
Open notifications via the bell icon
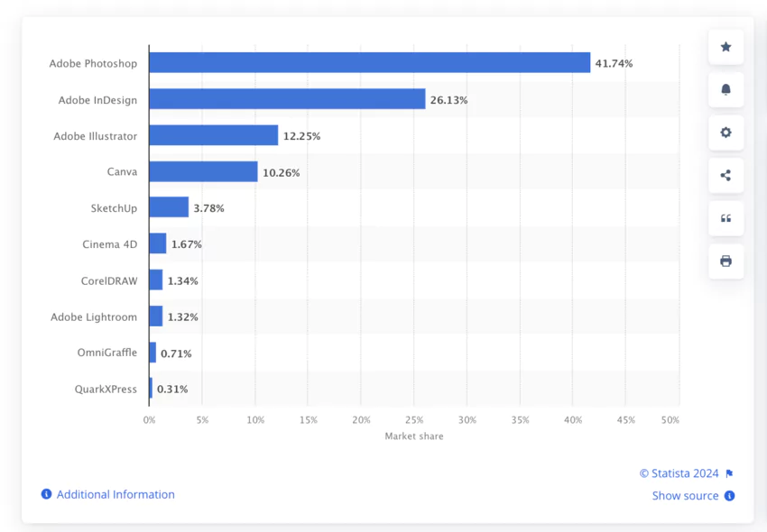(x=725, y=89)
